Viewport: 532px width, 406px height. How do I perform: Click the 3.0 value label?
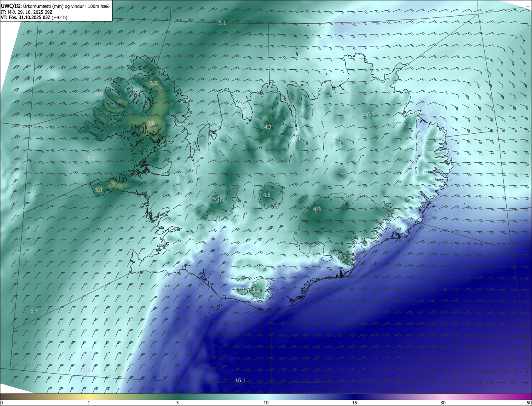[99, 191]
